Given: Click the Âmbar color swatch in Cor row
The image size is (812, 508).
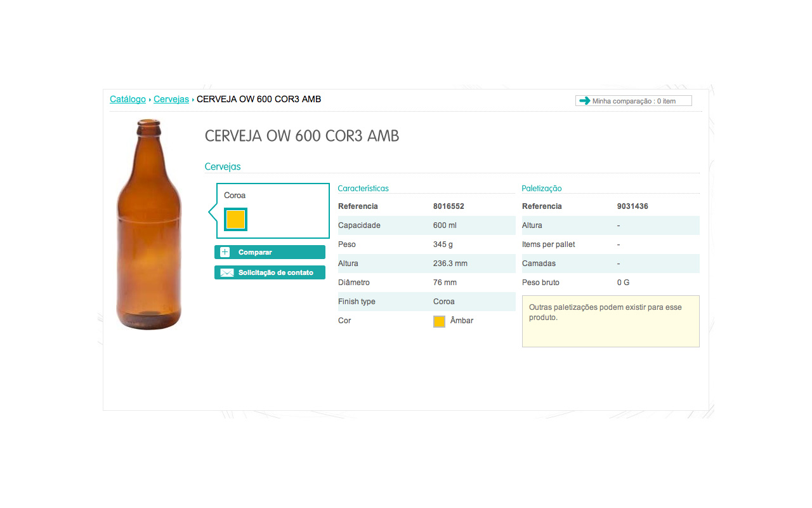Looking at the screenshot, I should pos(439,321).
